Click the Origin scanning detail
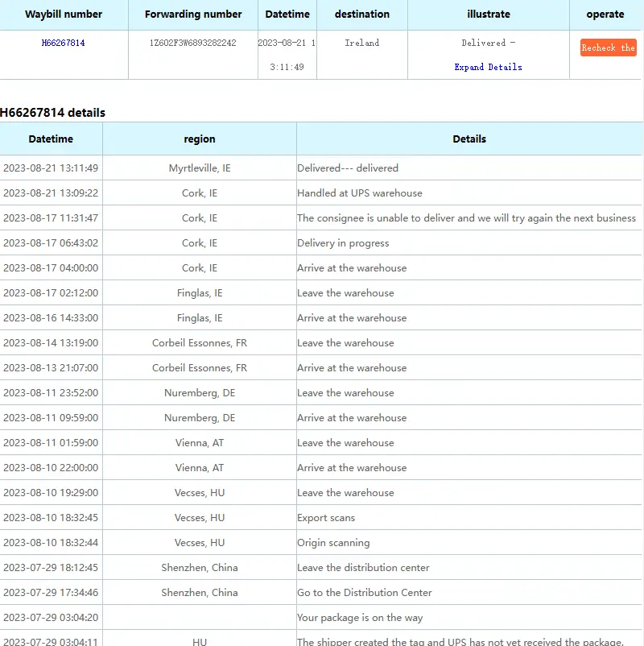This screenshot has width=644, height=646. pos(333,543)
